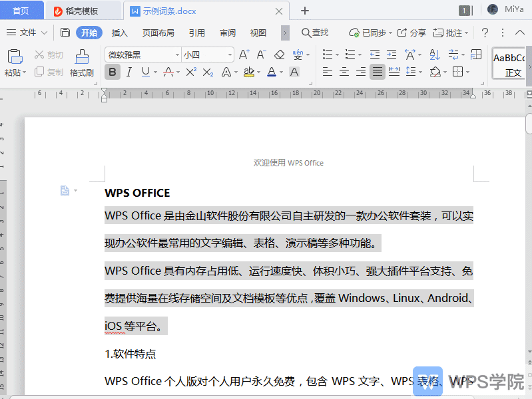This screenshot has width=532, height=399.
Task: Open the 页面布局 ribbon tab
Action: point(158,33)
